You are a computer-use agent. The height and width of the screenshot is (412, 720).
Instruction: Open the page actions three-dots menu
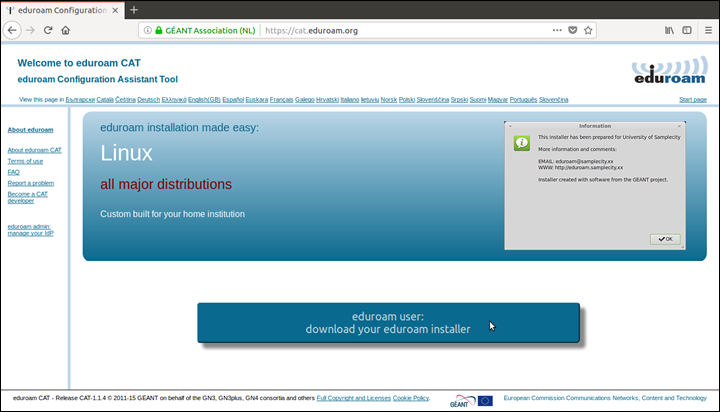[557, 30]
